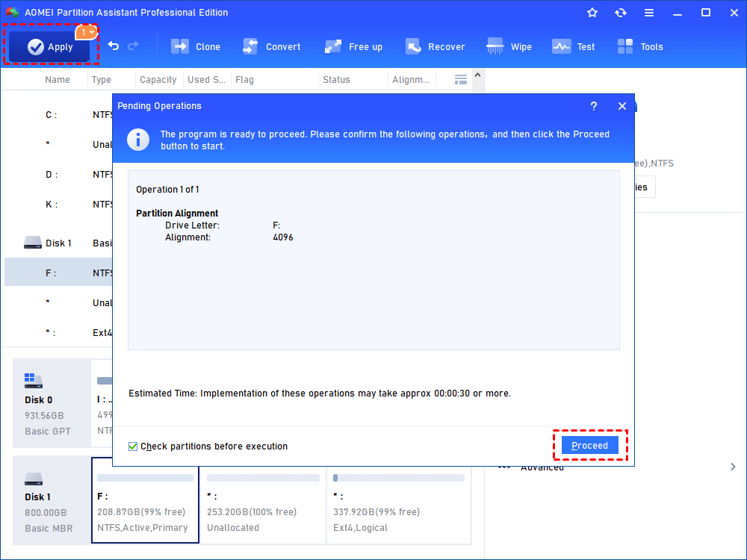The image size is (747, 560).
Task: Click the refresh icon in title bar
Action: [x=621, y=13]
